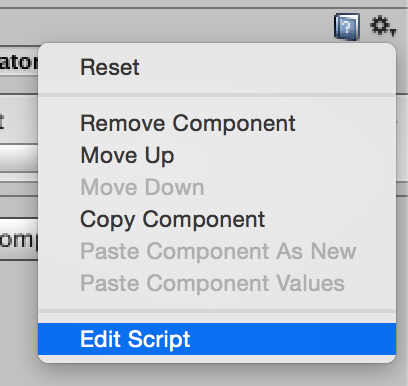
Task: Click the partially hidden 'om' button
Action: click(x=19, y=239)
